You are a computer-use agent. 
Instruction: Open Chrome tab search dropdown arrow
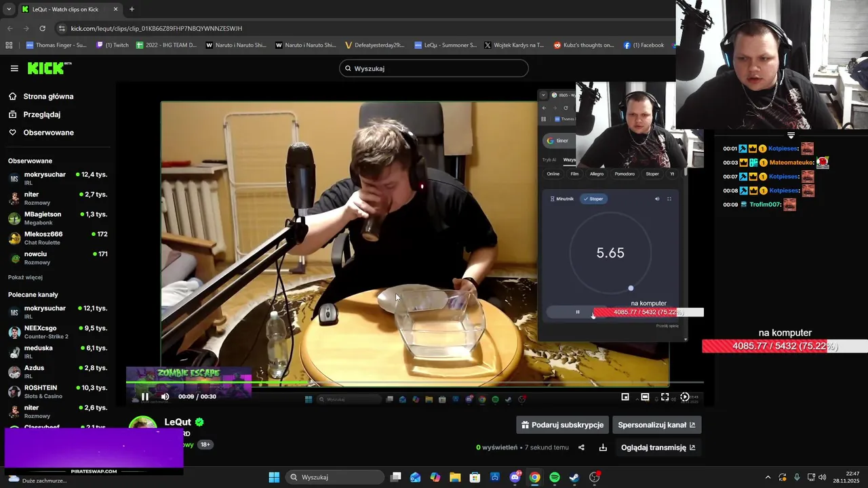(x=9, y=9)
